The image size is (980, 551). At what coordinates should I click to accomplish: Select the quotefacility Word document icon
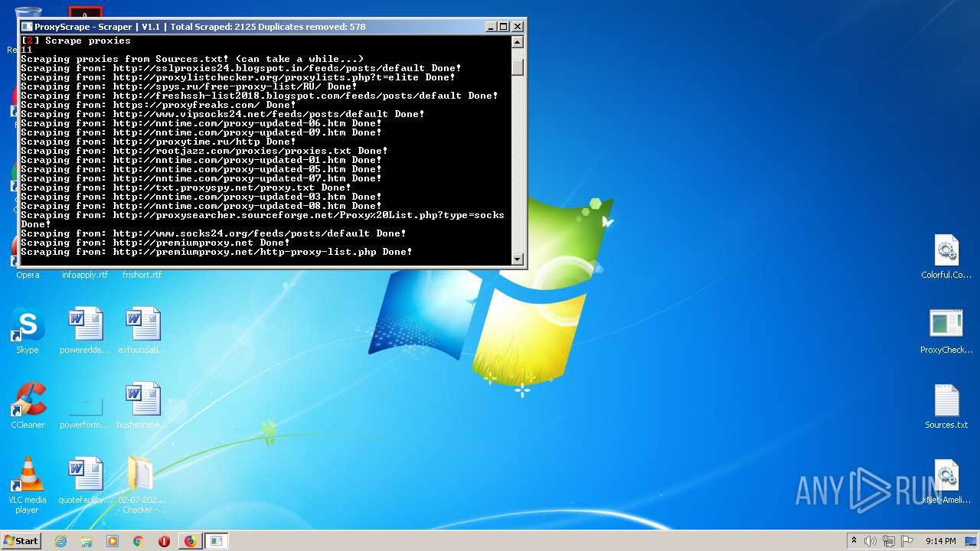[x=85, y=481]
